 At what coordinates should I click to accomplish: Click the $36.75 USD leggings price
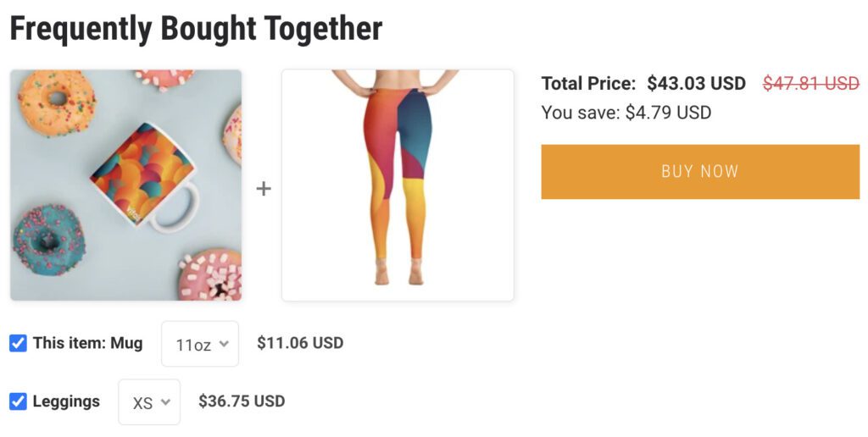pos(242,401)
